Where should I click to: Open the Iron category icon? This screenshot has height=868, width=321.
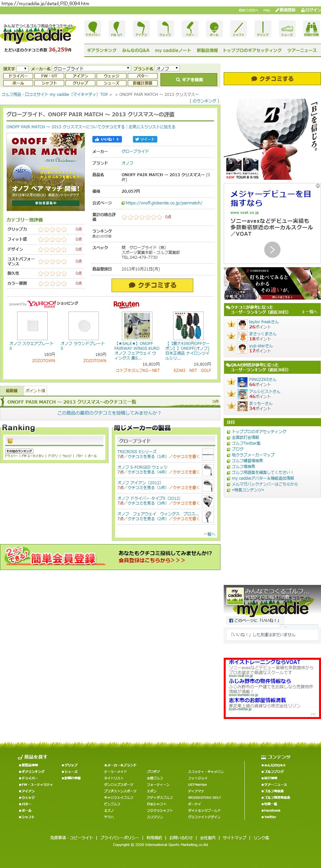point(141,29)
